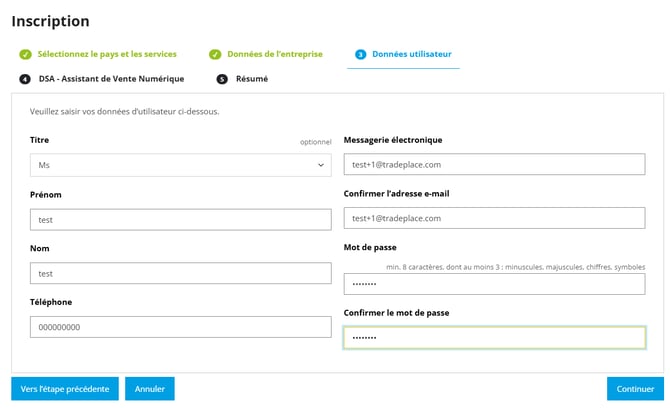Open the Données de l'entreprise step
The height and width of the screenshot is (408, 670).
(274, 54)
